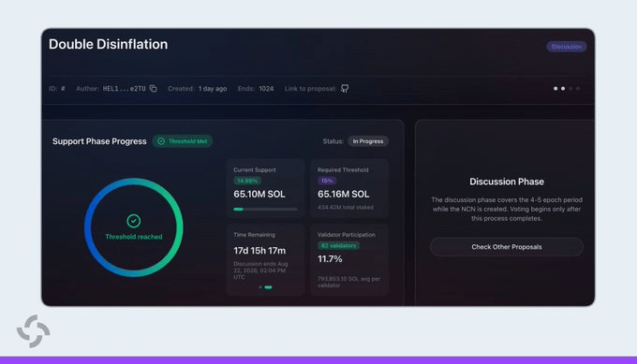
Task: Click the Threshold reached label
Action: pos(134,237)
